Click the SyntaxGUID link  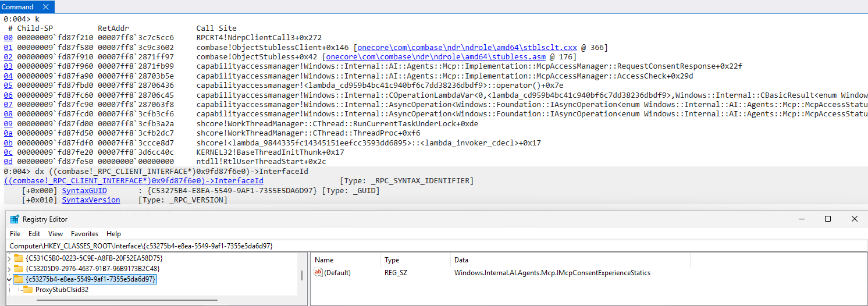84,191
